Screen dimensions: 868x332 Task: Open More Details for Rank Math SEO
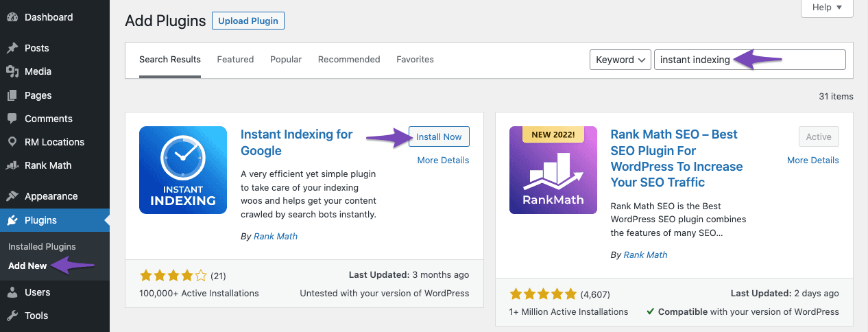(x=812, y=160)
